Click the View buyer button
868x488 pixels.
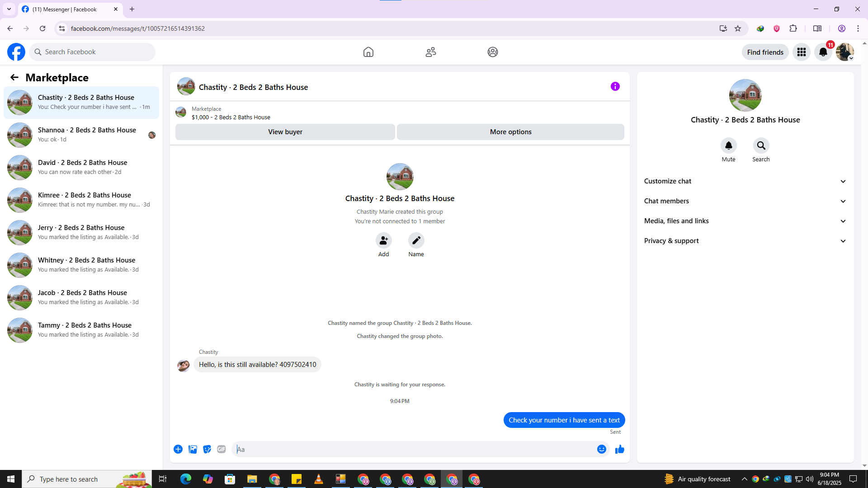coord(285,132)
